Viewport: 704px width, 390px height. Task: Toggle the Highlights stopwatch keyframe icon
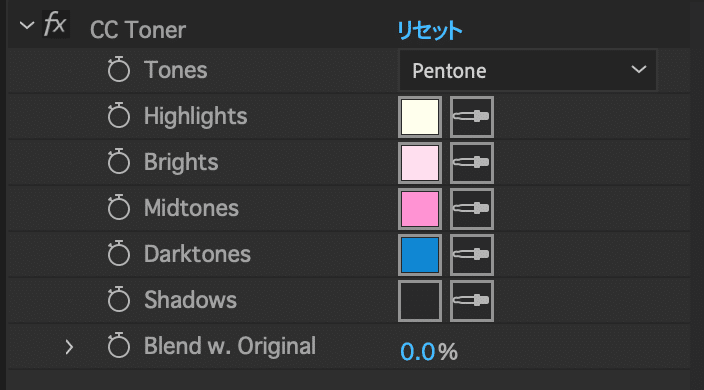[x=119, y=115]
